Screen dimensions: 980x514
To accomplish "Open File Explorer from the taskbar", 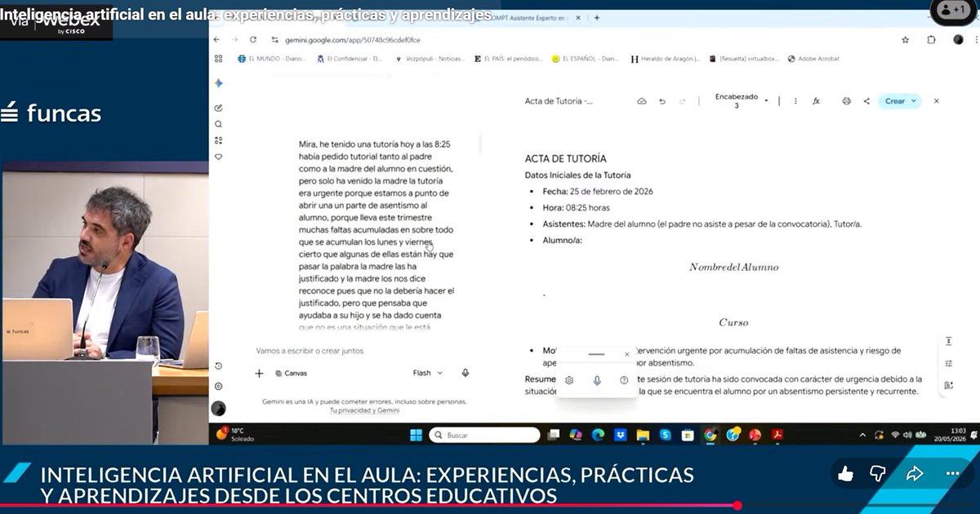I will click(642, 435).
